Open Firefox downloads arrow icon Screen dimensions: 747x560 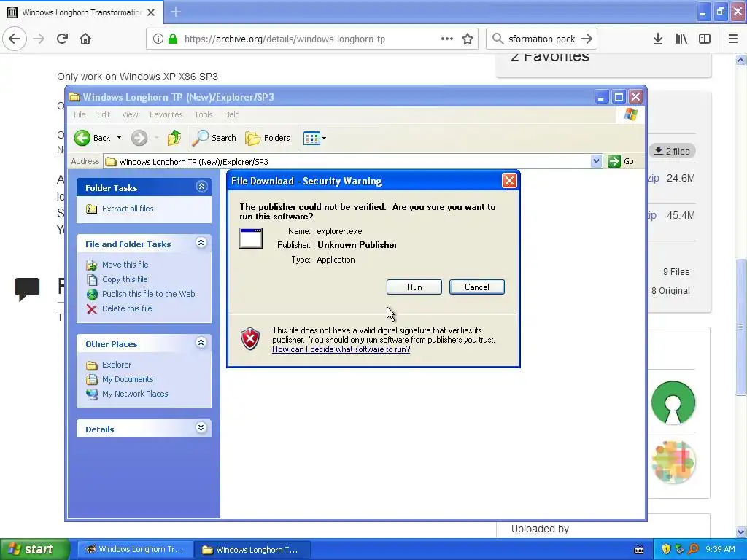click(658, 39)
